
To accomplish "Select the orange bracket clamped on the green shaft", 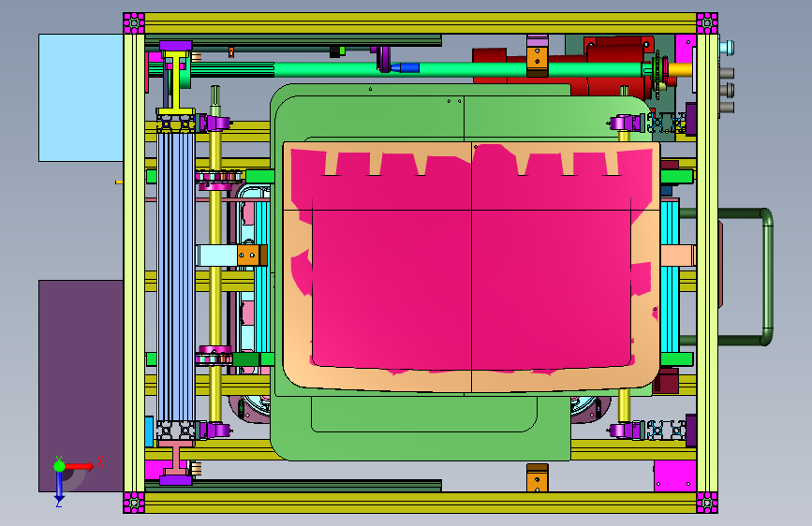I will [x=537, y=61].
